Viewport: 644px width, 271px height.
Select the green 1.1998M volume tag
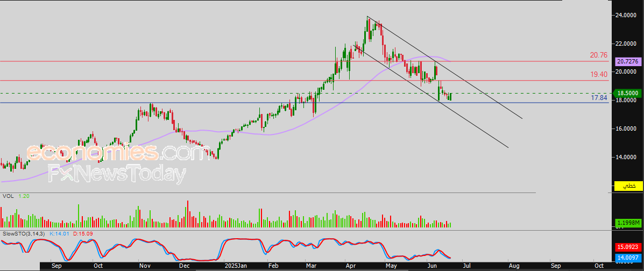(628, 223)
